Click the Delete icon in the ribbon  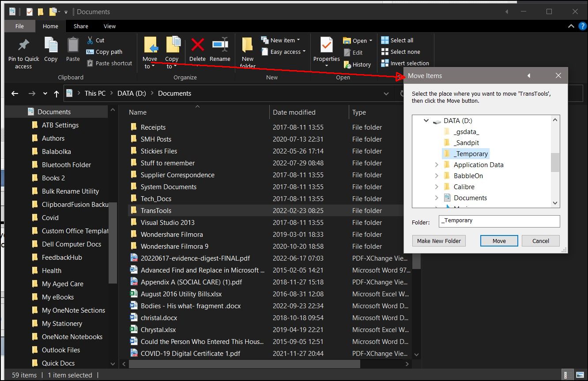197,45
